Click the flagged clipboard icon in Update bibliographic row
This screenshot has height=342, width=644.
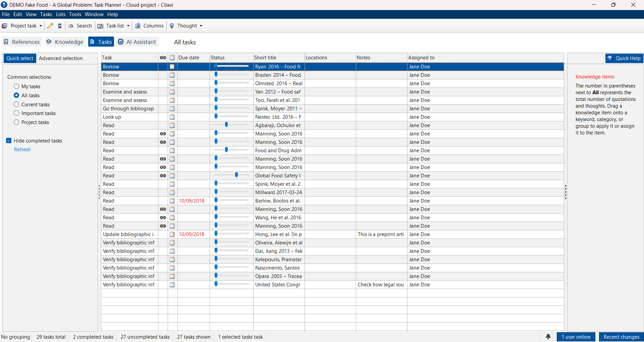172,234
